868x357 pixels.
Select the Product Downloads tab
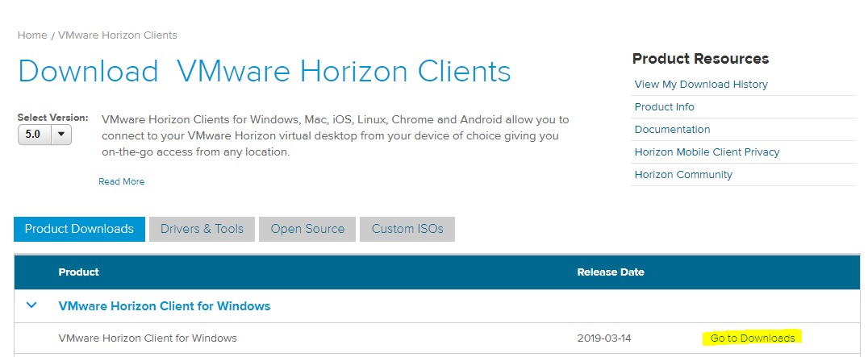(x=79, y=229)
